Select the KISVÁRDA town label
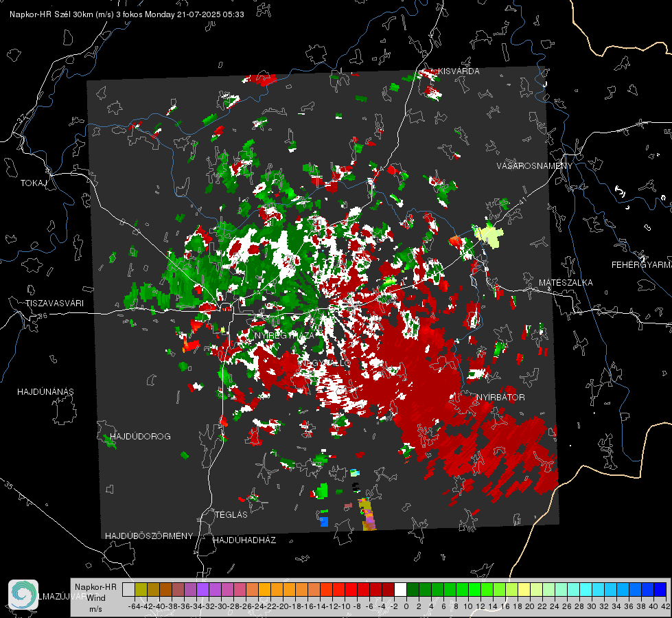 coord(459,71)
